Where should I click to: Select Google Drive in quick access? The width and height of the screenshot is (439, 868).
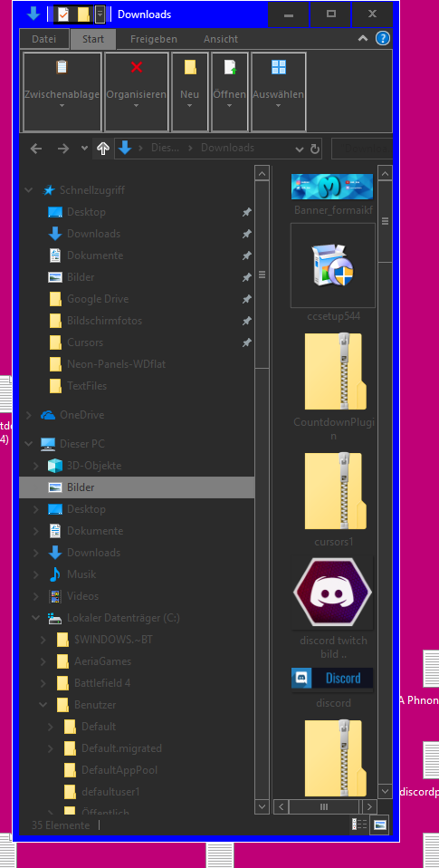pyautogui.click(x=98, y=299)
